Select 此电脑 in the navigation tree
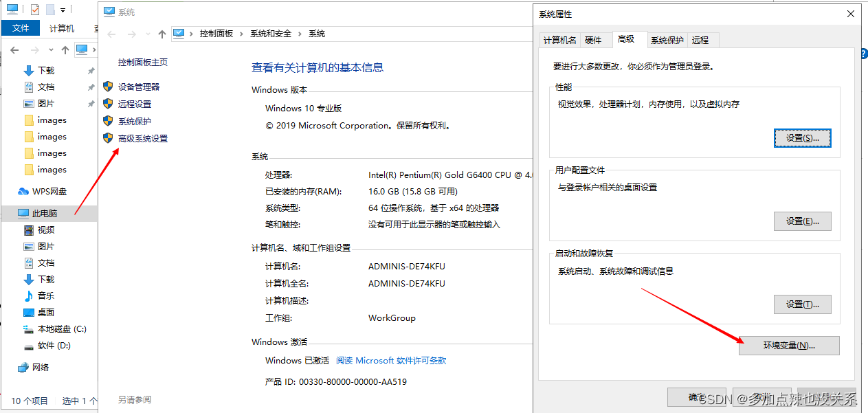868x413 pixels. (44, 214)
